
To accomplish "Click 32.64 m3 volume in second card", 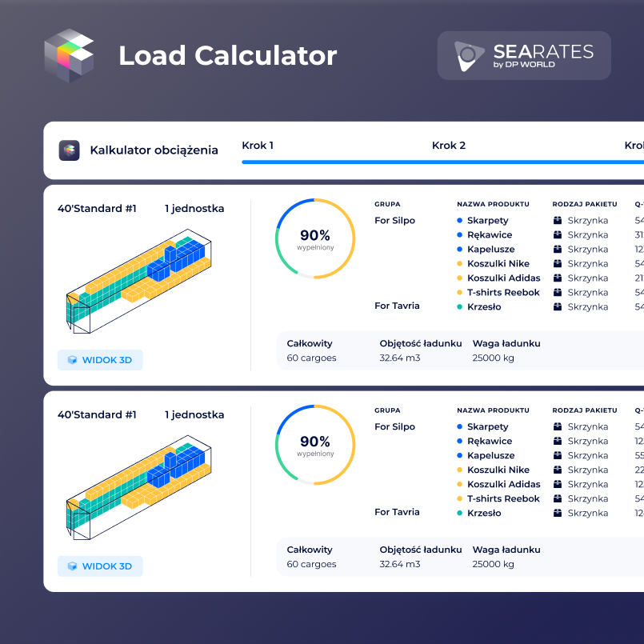I will [x=400, y=564].
